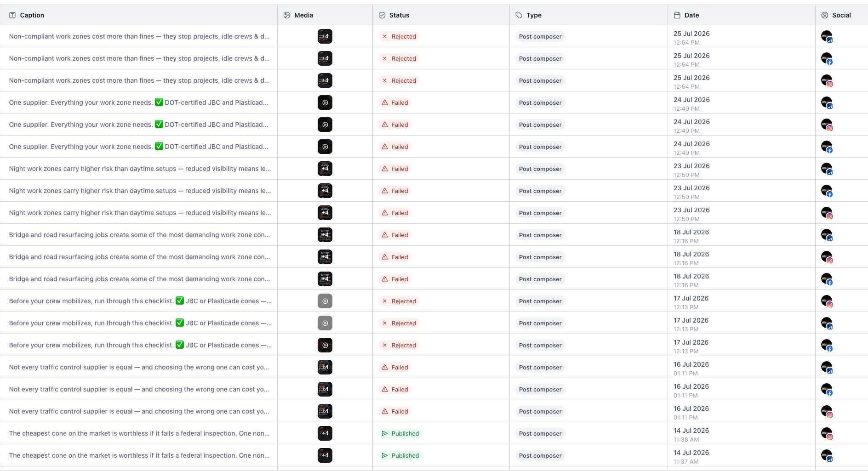Screen dimensions: 868x471
Task: Open LinkedIn account avatar on 14 Jul 11:37 AM row
Action: [827, 455]
